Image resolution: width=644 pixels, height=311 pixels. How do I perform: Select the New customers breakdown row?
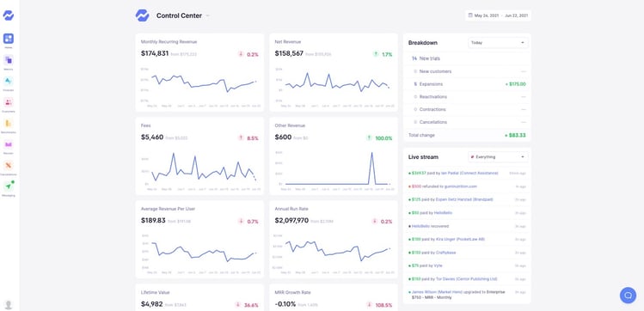pyautogui.click(x=467, y=71)
